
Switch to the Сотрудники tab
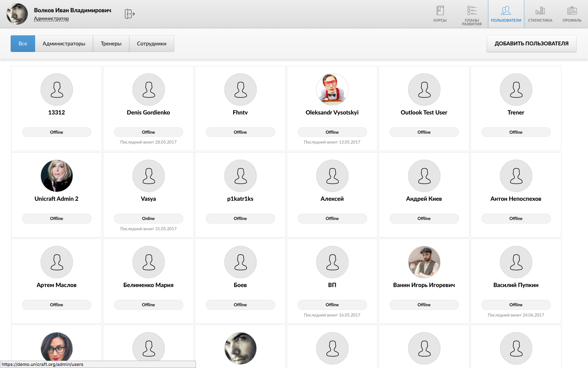151,43
